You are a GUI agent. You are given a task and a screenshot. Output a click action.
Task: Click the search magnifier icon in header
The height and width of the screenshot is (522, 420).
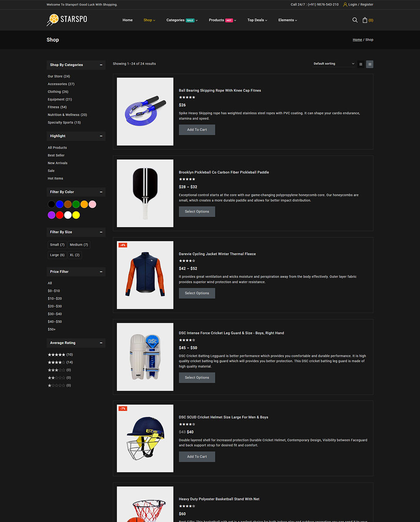[x=355, y=20]
